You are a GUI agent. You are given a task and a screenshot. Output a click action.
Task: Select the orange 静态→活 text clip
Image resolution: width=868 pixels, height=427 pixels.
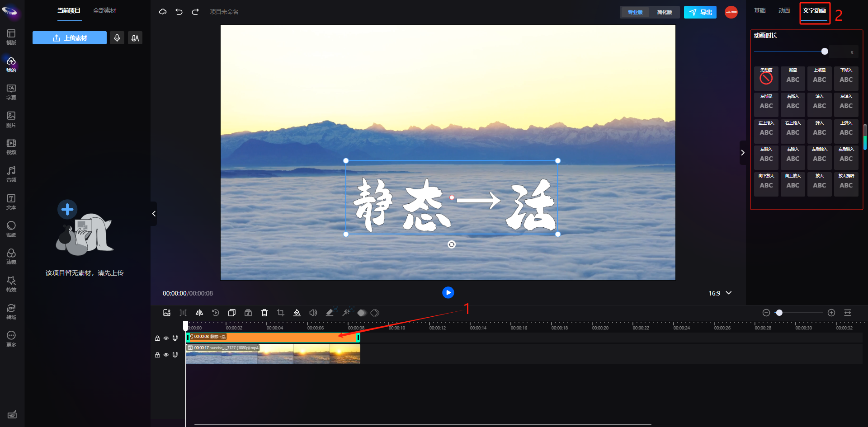pos(273,337)
